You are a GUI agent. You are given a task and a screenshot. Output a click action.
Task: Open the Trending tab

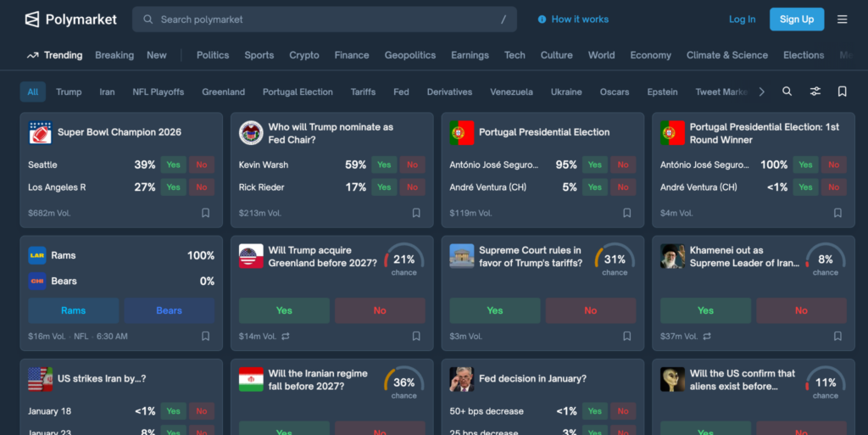point(54,55)
